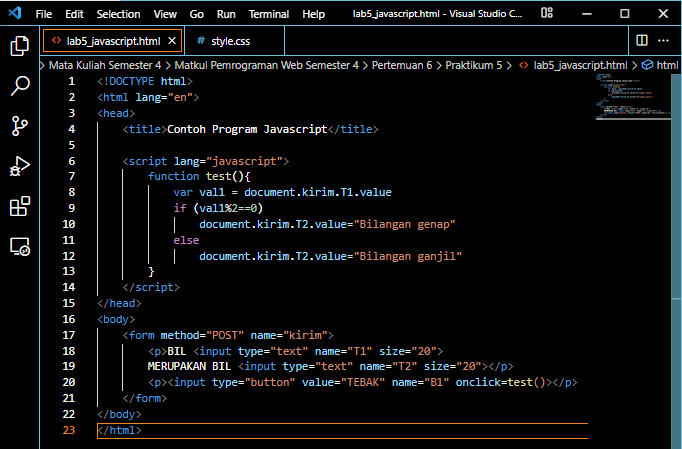
Task: Click the opening <body> tag
Action: [x=116, y=319]
